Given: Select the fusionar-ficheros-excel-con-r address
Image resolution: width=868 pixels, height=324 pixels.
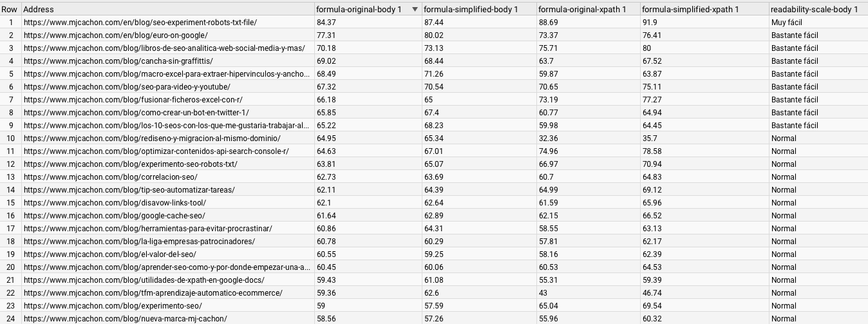Looking at the screenshot, I should point(133,100).
